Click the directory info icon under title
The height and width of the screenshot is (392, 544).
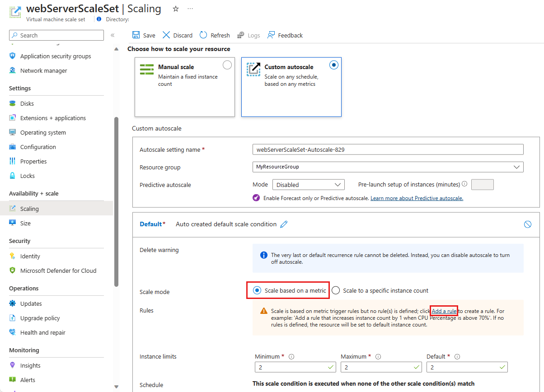[x=99, y=19]
